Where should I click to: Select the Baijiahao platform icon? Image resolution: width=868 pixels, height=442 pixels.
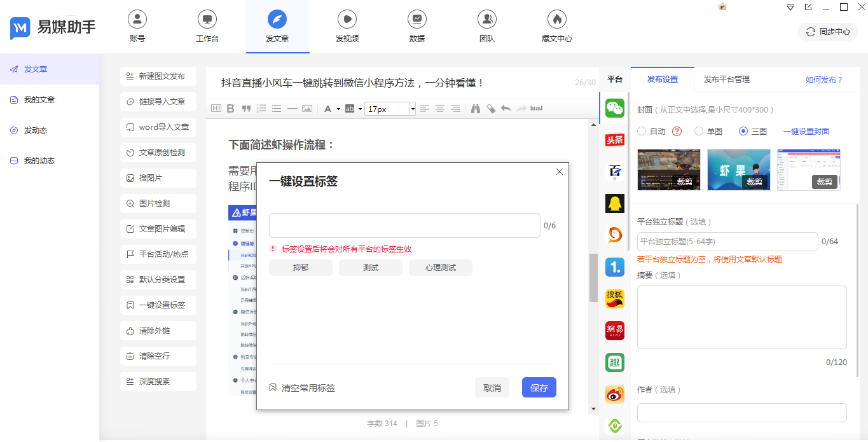coord(615,172)
